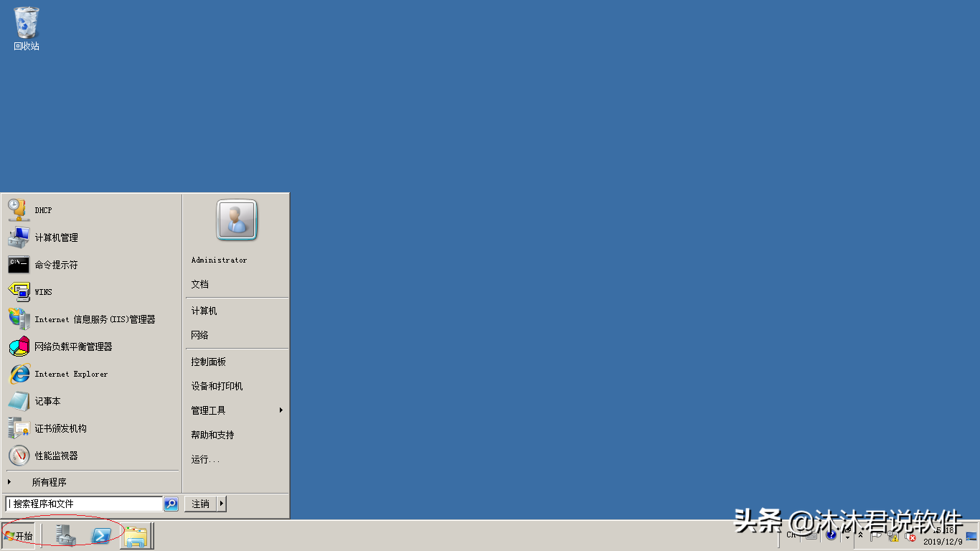Expand 所有程序 in the Start menu
This screenshot has width=980, height=551.
(48, 481)
